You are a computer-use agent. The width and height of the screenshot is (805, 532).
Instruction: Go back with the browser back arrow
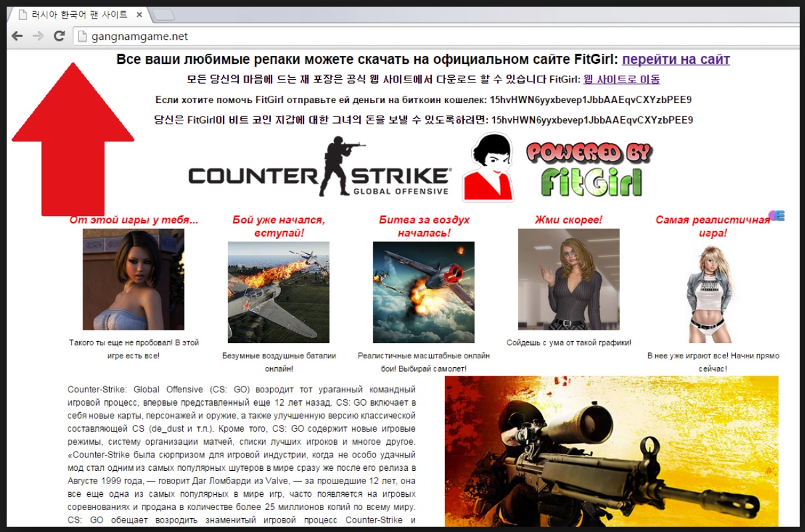pos(17,37)
